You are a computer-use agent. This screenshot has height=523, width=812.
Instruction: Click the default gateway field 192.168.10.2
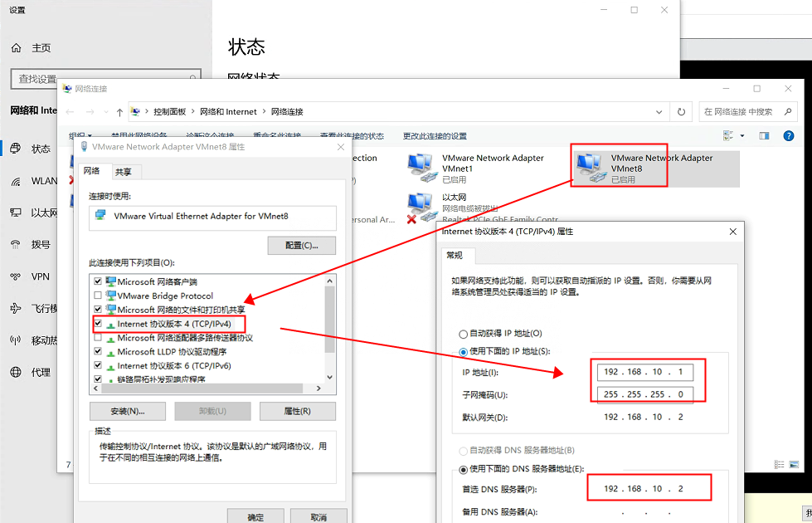pyautogui.click(x=644, y=417)
